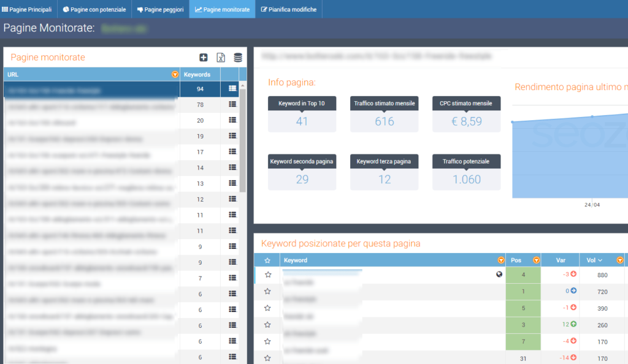Screen dimensions: 628x364
Task: Toggle favorite star for keyword at position 1
Action: (268, 291)
